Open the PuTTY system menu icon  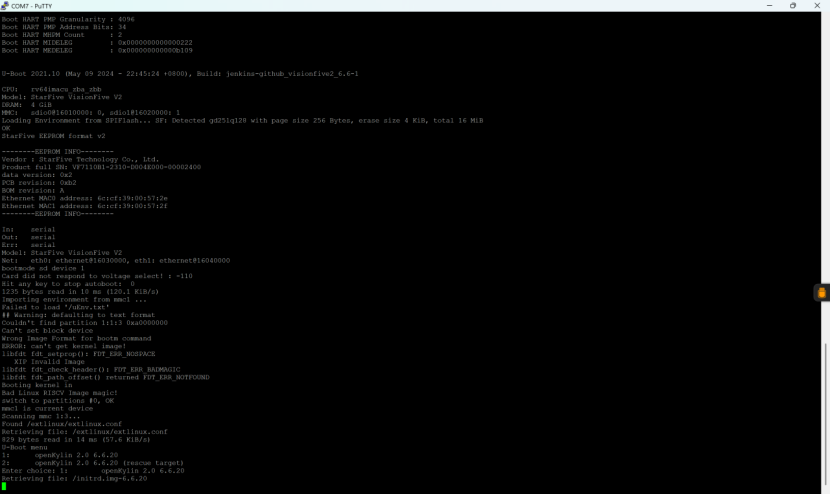point(5,5)
